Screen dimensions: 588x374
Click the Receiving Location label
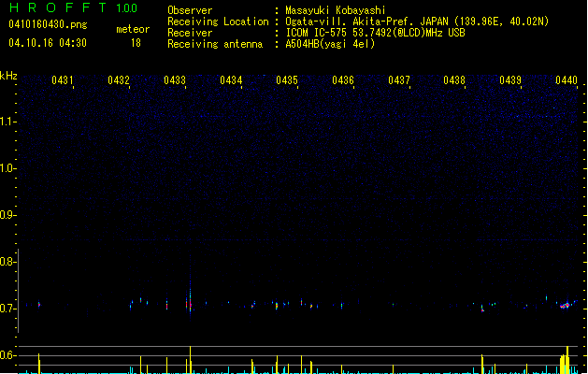[x=218, y=22]
